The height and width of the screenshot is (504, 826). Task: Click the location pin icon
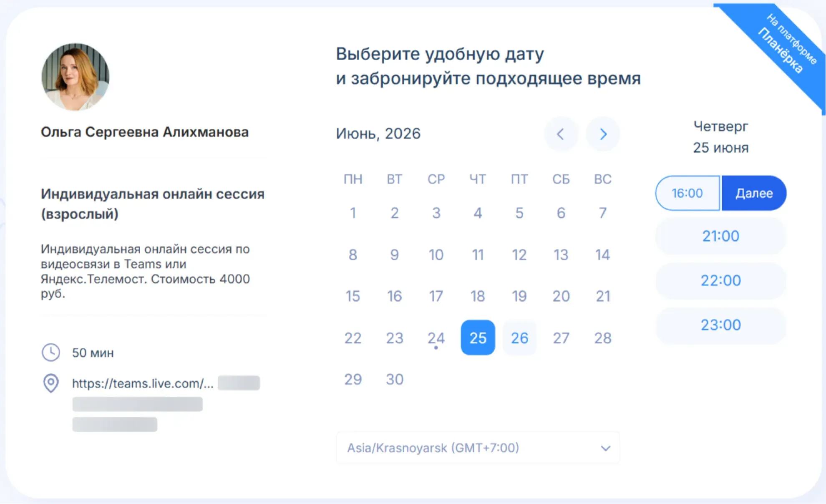pos(51,383)
